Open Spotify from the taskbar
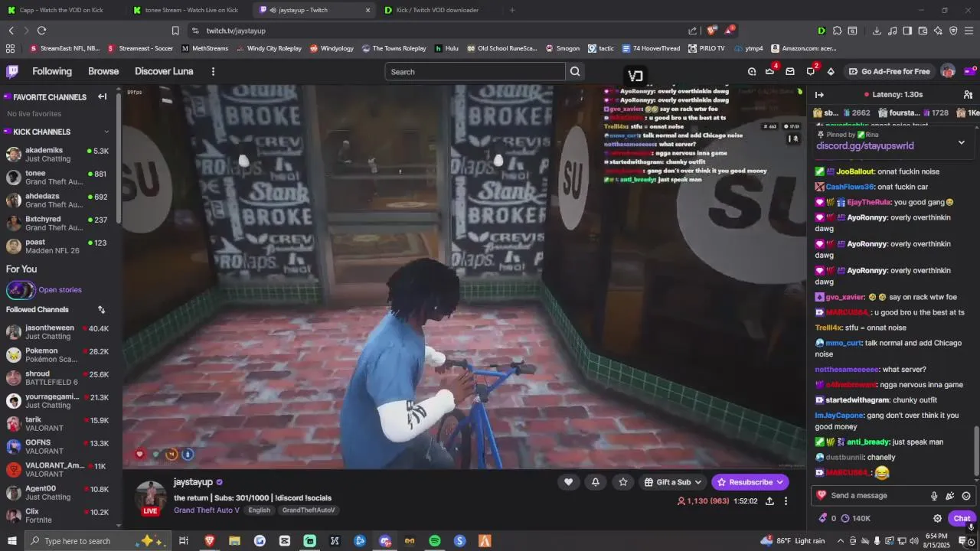Screen dimensions: 980x551 (435, 541)
